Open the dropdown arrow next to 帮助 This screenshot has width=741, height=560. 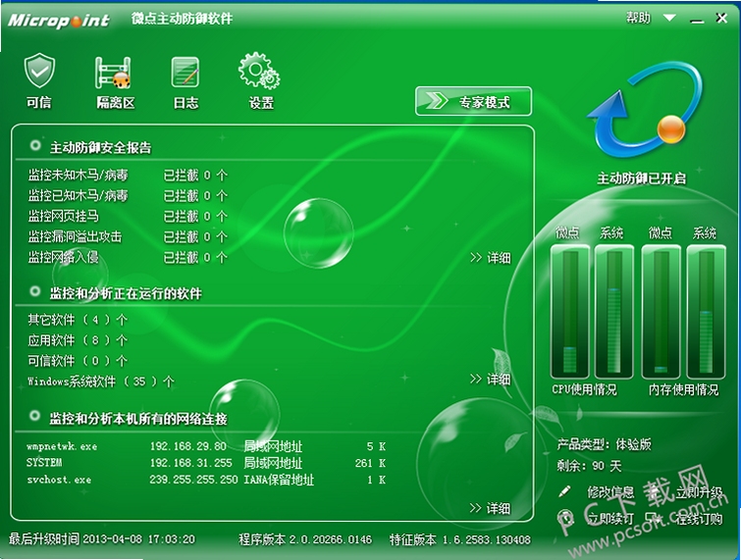(x=669, y=18)
